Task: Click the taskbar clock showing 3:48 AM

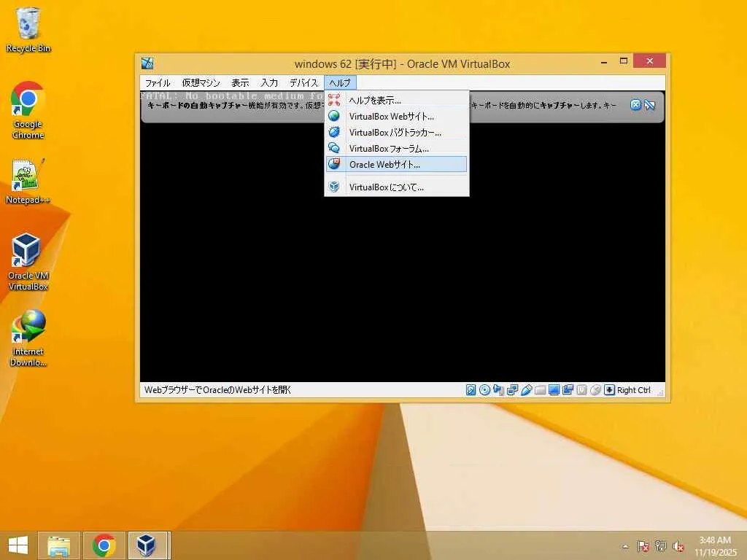Action: 715,546
